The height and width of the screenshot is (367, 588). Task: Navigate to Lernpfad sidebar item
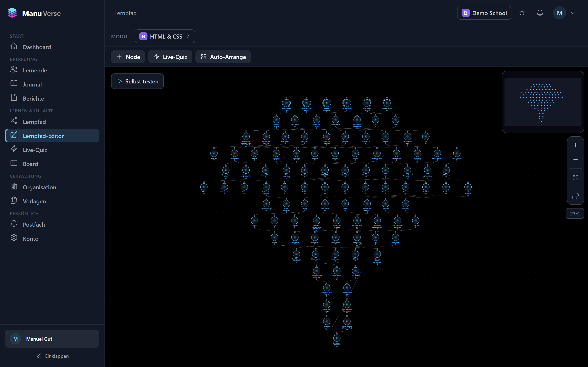coord(52,122)
